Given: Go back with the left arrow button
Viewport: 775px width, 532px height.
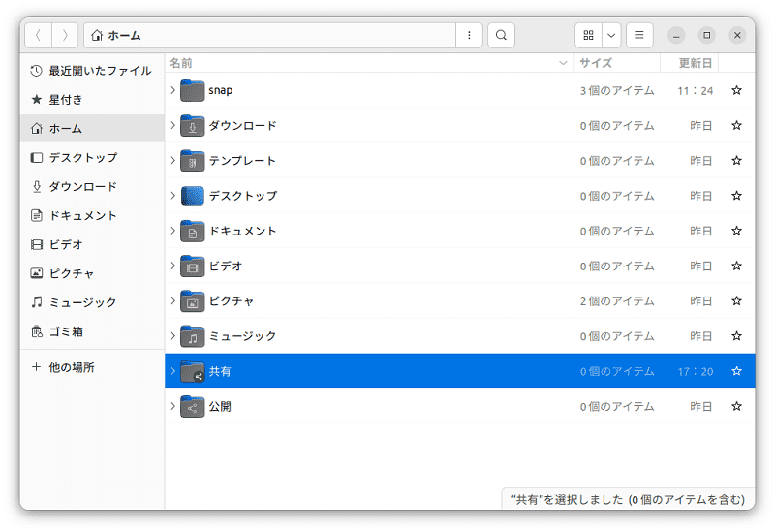Looking at the screenshot, I should (x=38, y=36).
